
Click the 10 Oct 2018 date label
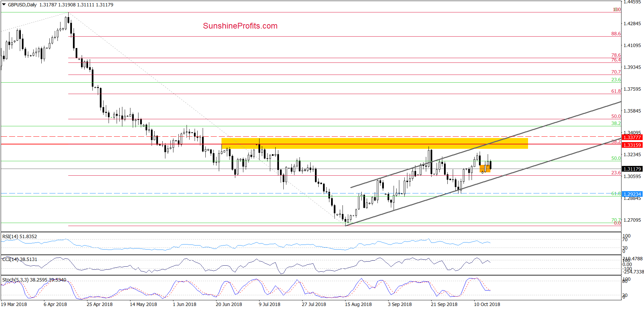tap(487, 304)
